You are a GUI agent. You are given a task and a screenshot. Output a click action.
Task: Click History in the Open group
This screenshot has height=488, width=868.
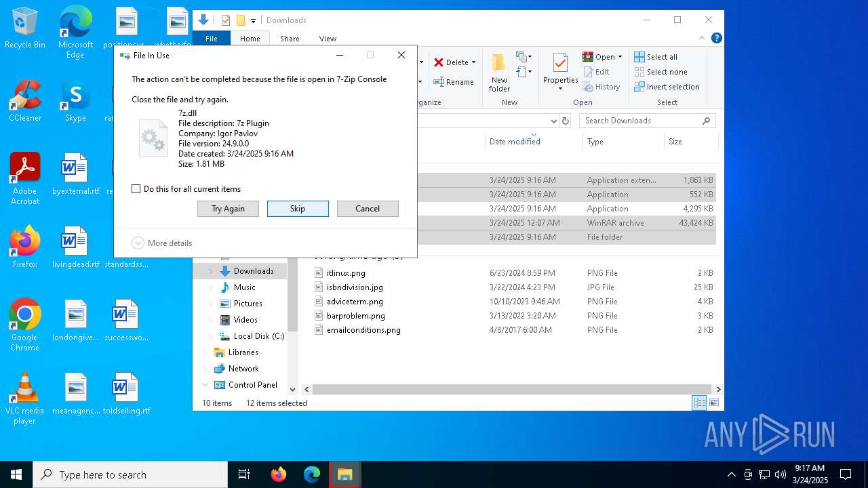(x=601, y=87)
